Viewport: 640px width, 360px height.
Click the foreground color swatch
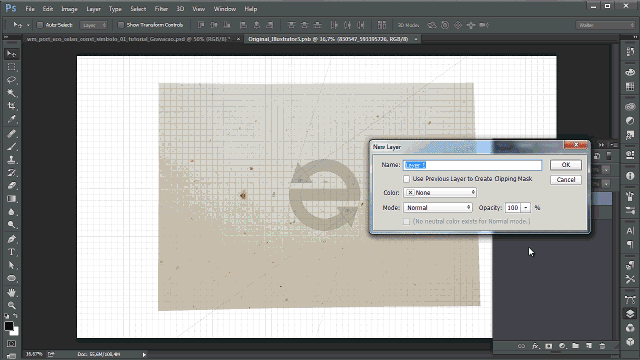pyautogui.click(x=9, y=325)
